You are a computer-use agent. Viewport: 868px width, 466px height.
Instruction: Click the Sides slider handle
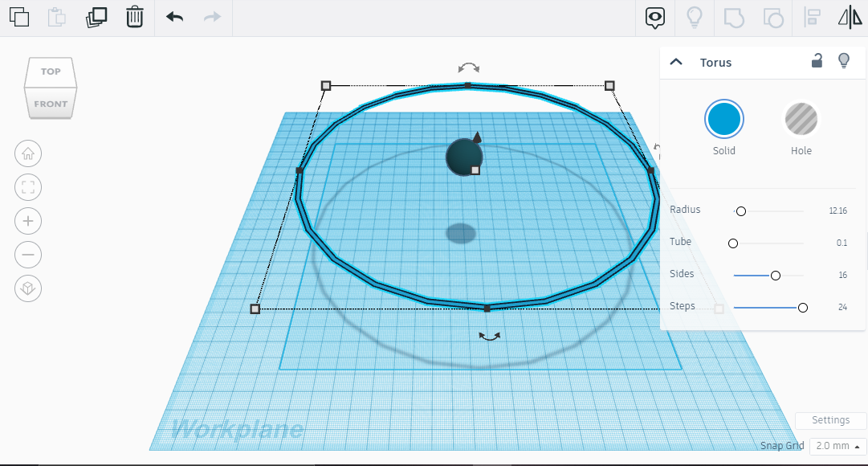coord(776,276)
